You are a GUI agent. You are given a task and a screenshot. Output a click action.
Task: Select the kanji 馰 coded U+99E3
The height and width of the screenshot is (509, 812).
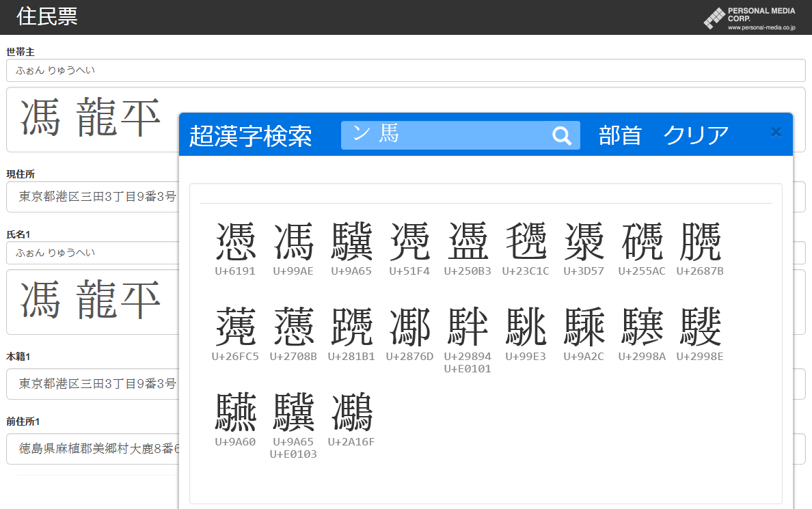pyautogui.click(x=526, y=327)
